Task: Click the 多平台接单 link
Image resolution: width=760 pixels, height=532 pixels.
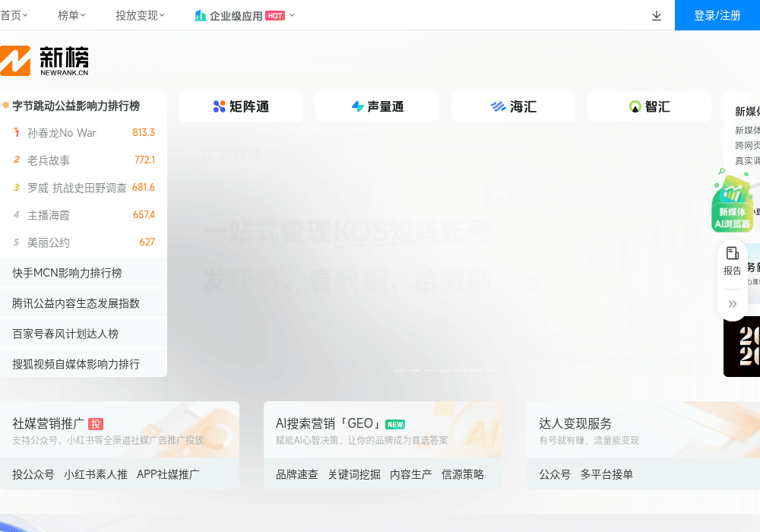Action: point(606,474)
